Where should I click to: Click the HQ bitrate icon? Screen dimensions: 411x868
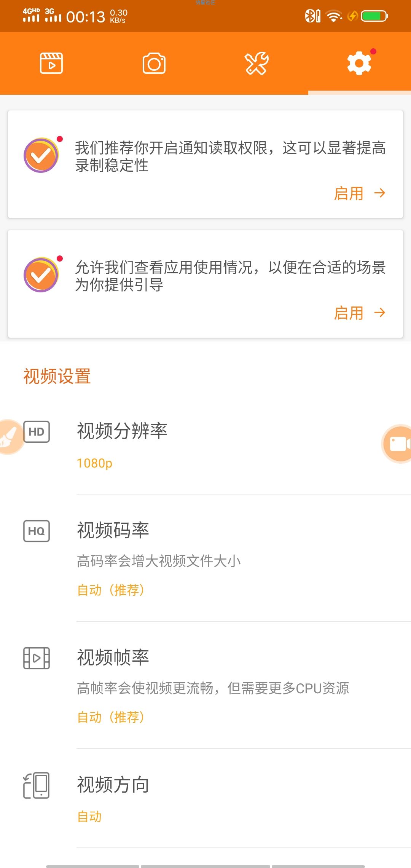(37, 531)
